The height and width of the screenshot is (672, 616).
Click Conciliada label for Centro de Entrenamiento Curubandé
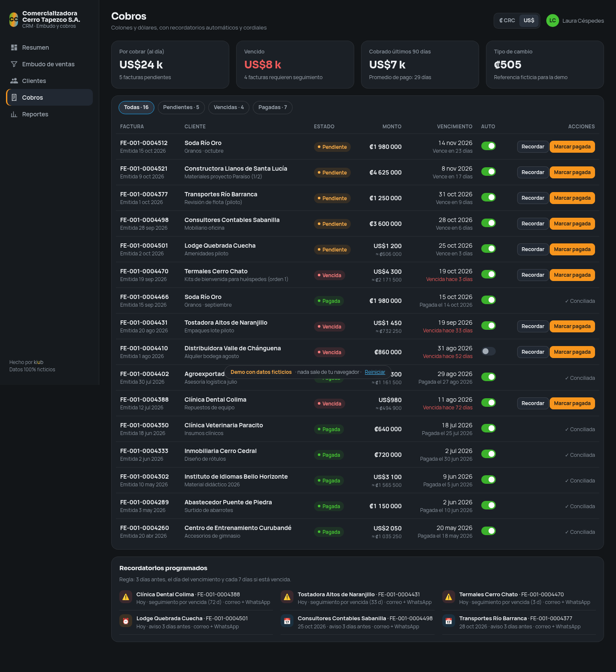pyautogui.click(x=580, y=532)
